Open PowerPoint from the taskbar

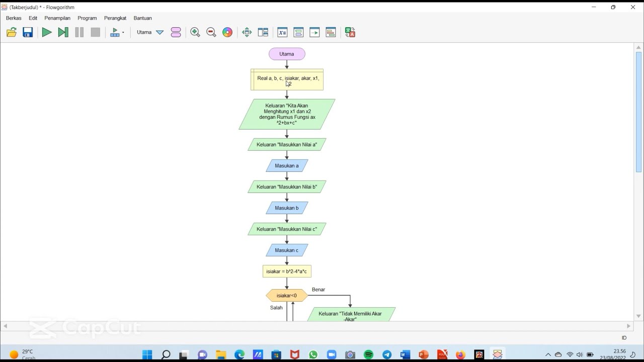(424, 355)
